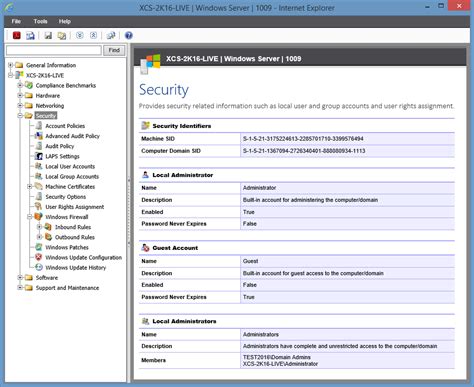Image resolution: width=474 pixels, height=387 pixels.
Task: Expand the Hardware node
Action: tap(20, 95)
